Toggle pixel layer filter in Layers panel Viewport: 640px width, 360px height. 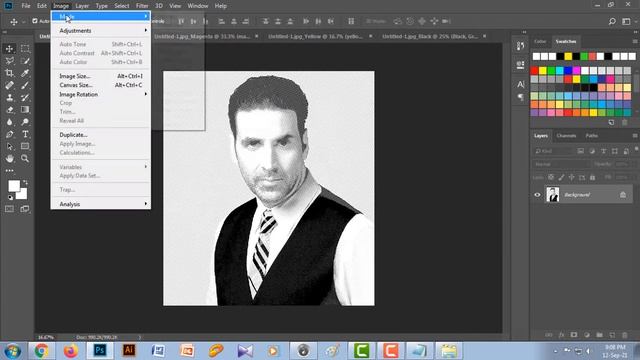[x=580, y=151]
